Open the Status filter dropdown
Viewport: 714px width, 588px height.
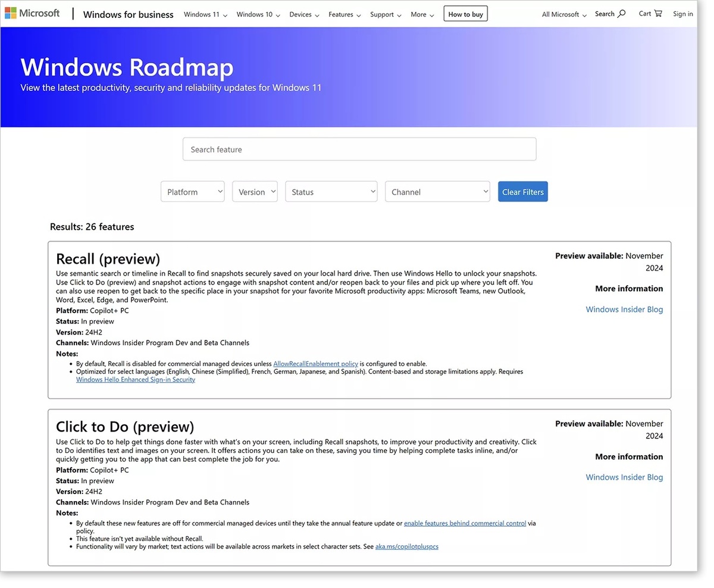coord(331,192)
